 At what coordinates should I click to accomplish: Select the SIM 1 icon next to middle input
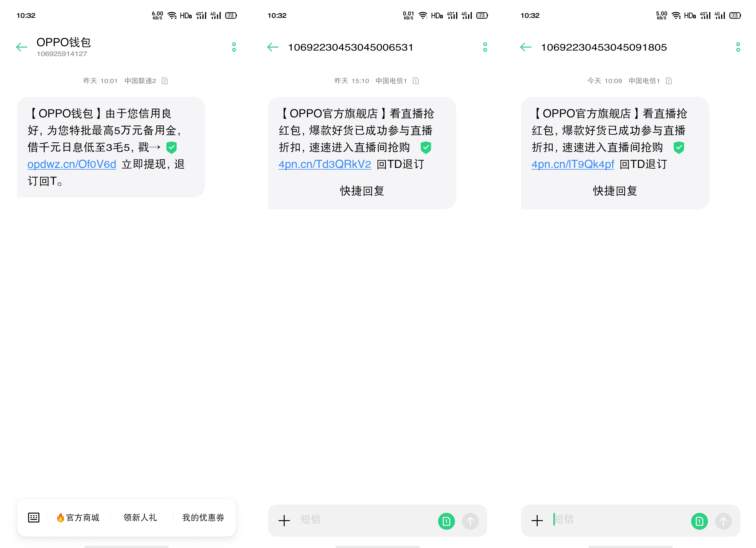447,520
